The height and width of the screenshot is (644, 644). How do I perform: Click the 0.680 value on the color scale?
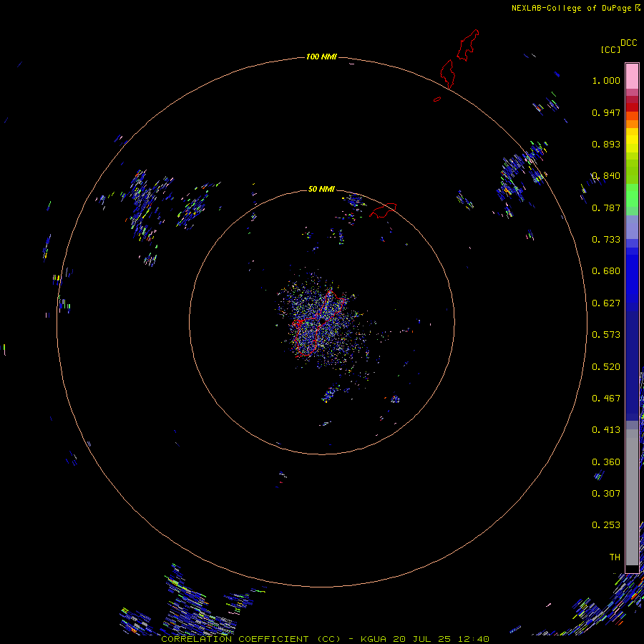(606, 271)
